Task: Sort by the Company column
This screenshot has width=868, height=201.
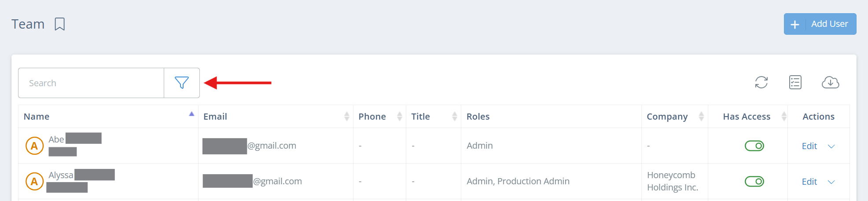Action: click(x=701, y=116)
